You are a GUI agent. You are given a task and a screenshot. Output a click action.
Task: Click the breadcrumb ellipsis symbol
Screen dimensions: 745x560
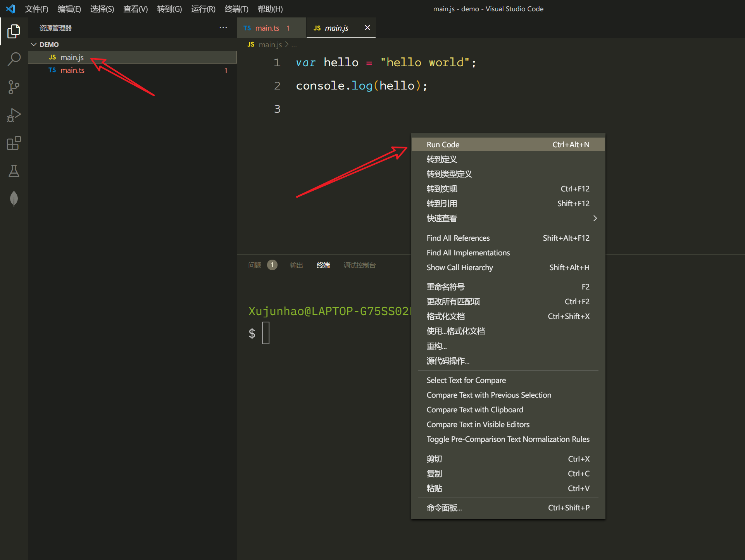coord(294,45)
